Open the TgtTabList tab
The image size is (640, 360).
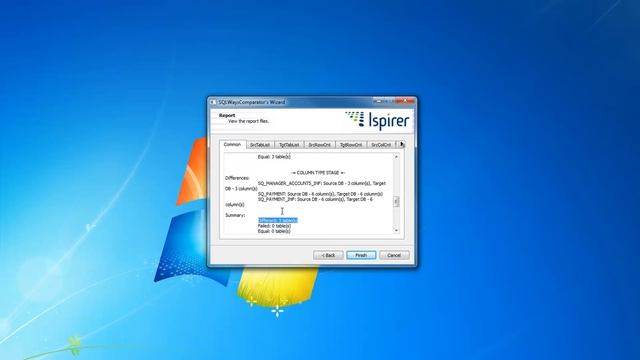point(289,145)
